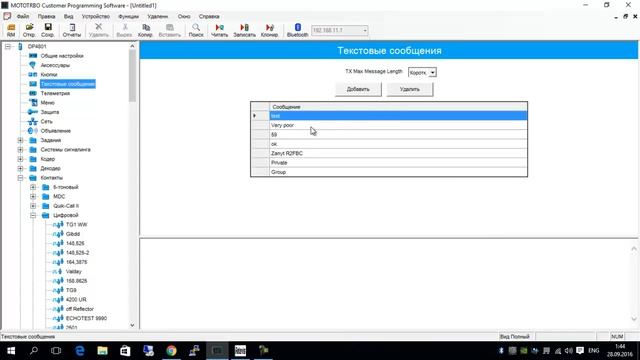The height and width of the screenshot is (360, 640).
Task: Expand the Декодер folder
Action: 20,169
